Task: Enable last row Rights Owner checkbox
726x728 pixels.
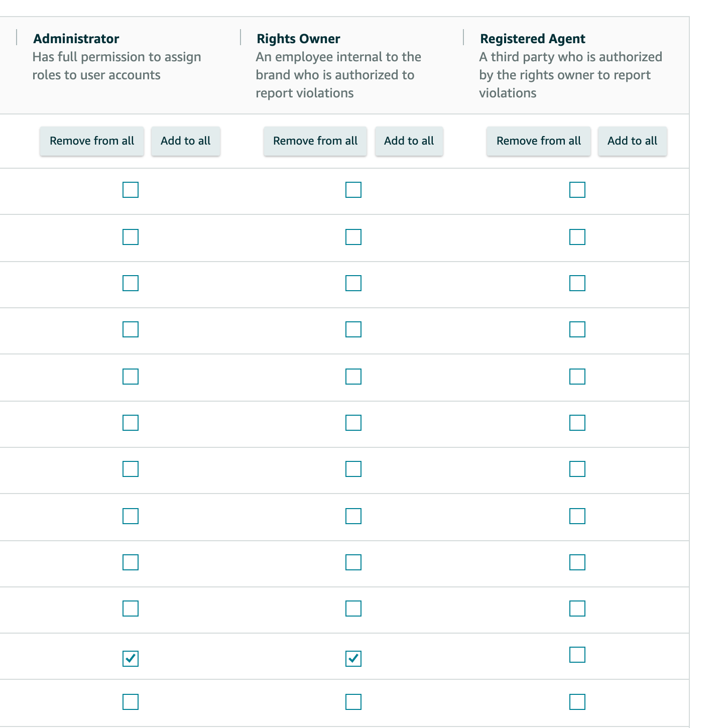Action: point(353,702)
